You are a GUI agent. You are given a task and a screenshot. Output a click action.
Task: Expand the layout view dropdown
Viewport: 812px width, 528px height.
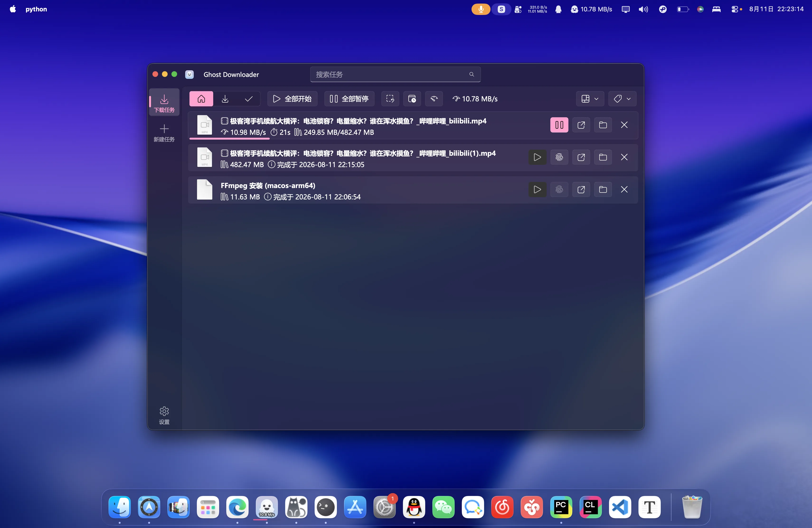(590, 99)
